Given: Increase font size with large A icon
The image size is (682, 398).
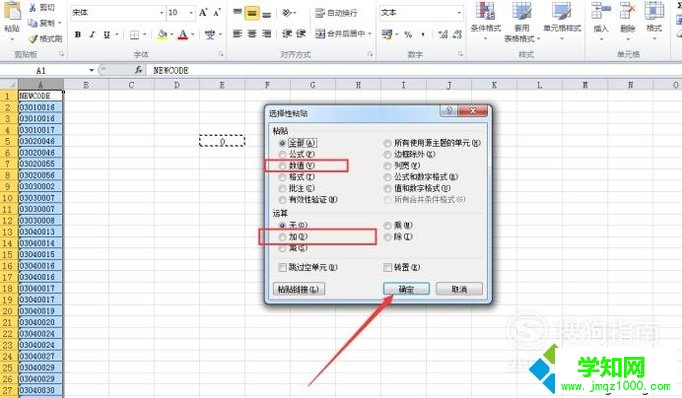Looking at the screenshot, I should (203, 13).
